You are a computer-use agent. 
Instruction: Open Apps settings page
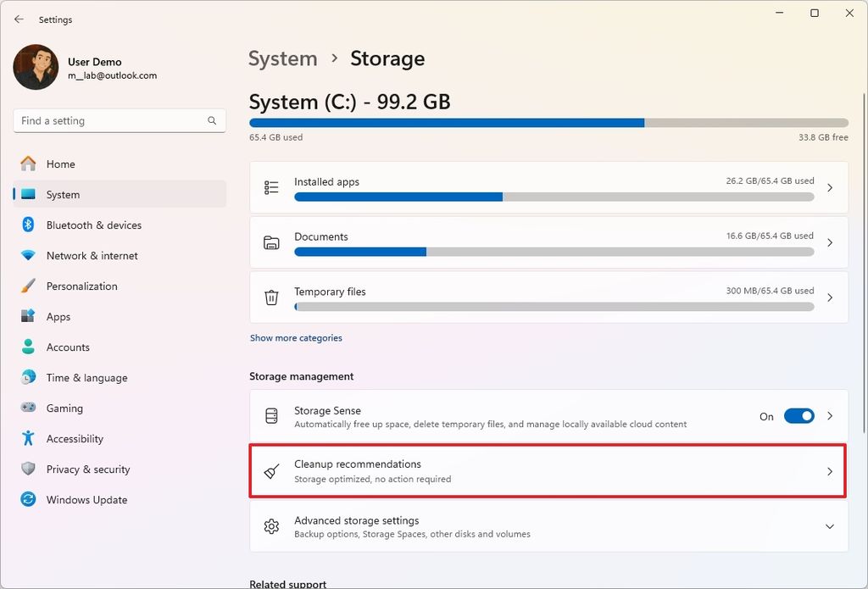coord(120,316)
